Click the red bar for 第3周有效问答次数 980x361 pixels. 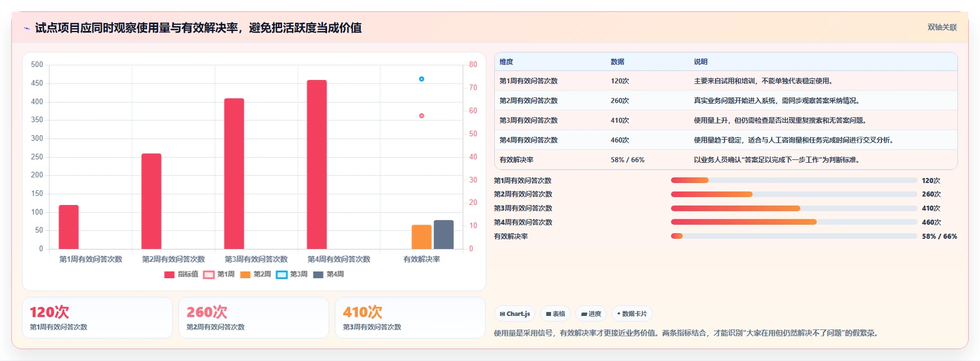tap(234, 173)
